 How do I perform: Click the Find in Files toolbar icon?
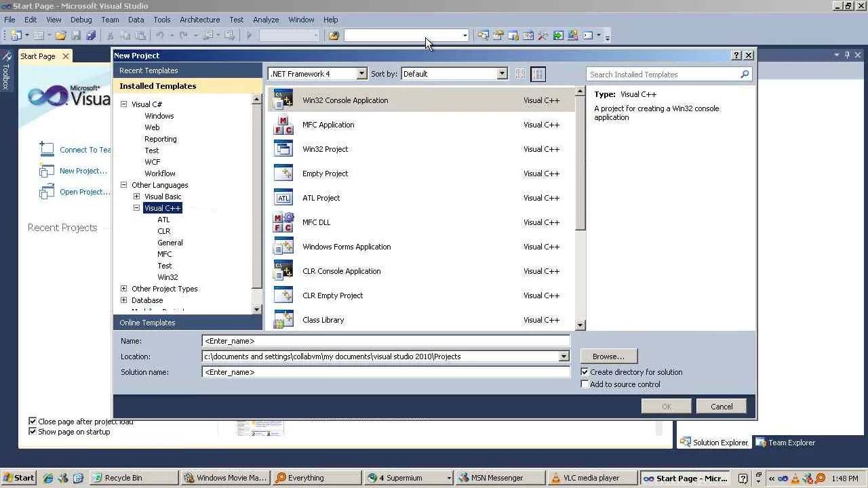[334, 35]
